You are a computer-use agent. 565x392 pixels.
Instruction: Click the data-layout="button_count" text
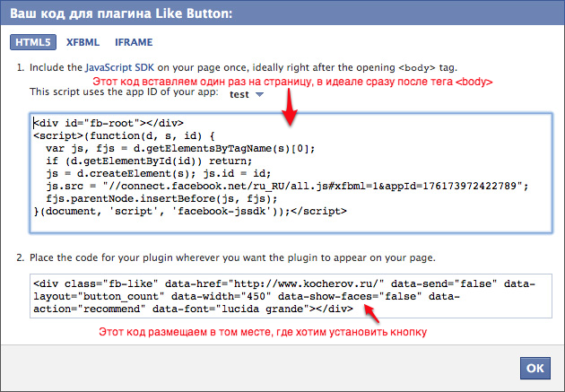(99, 297)
